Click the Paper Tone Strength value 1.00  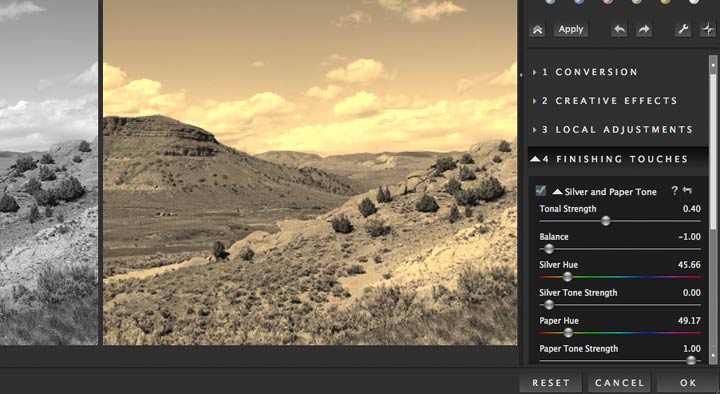coord(692,349)
